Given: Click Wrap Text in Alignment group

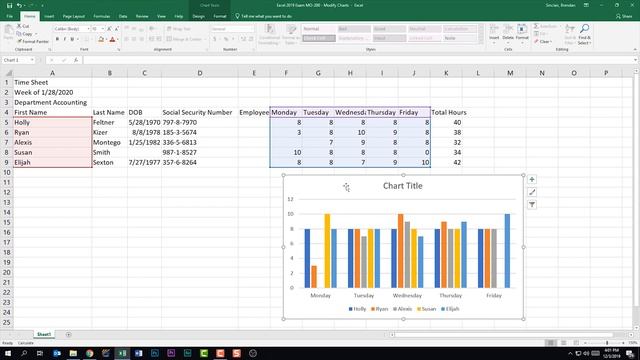Looking at the screenshot, I should 179,29.
